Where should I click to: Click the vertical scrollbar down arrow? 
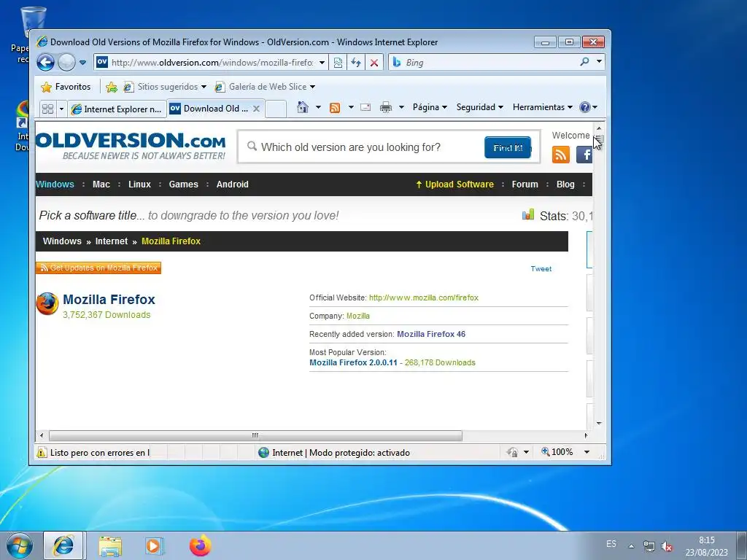[x=599, y=424]
